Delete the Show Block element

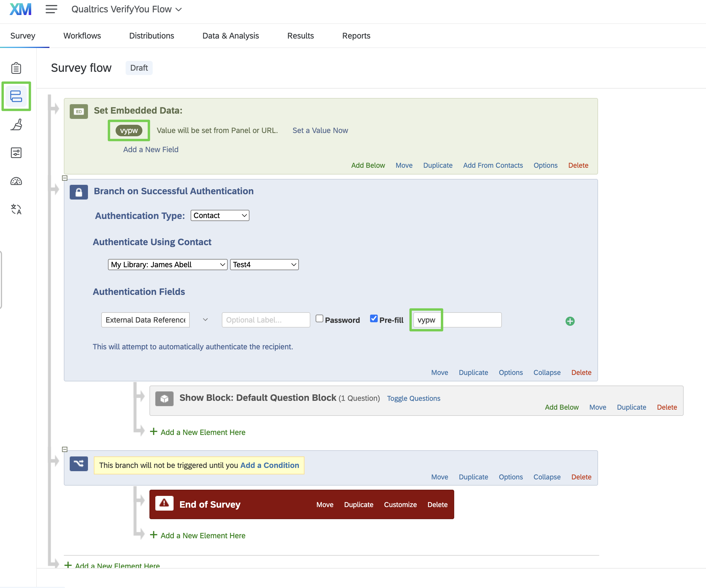click(x=667, y=407)
